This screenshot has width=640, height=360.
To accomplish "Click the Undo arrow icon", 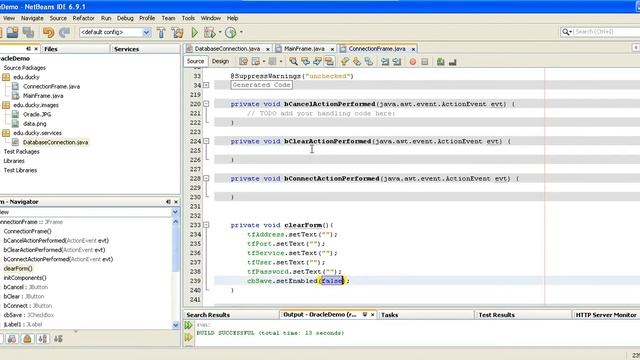I will tap(48, 32).
